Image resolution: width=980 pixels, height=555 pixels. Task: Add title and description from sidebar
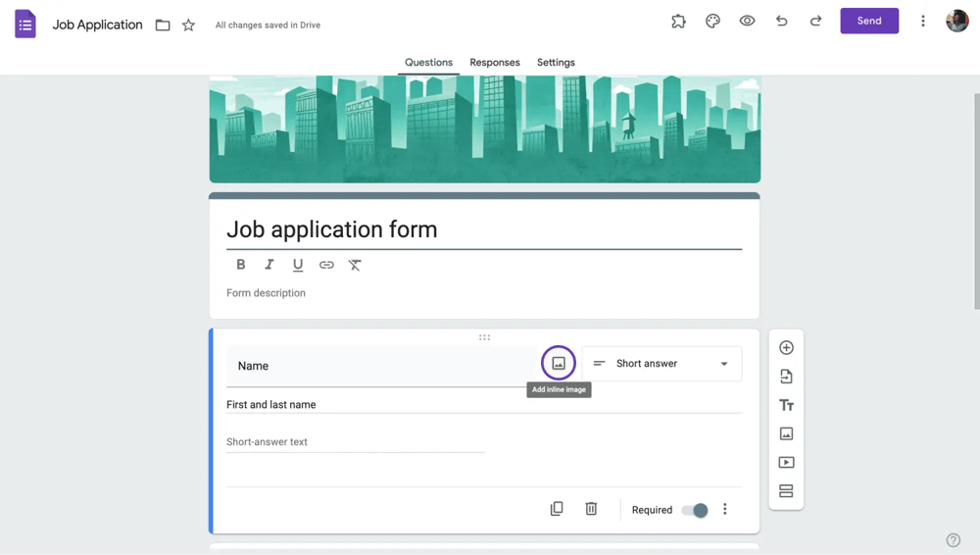[x=786, y=405]
